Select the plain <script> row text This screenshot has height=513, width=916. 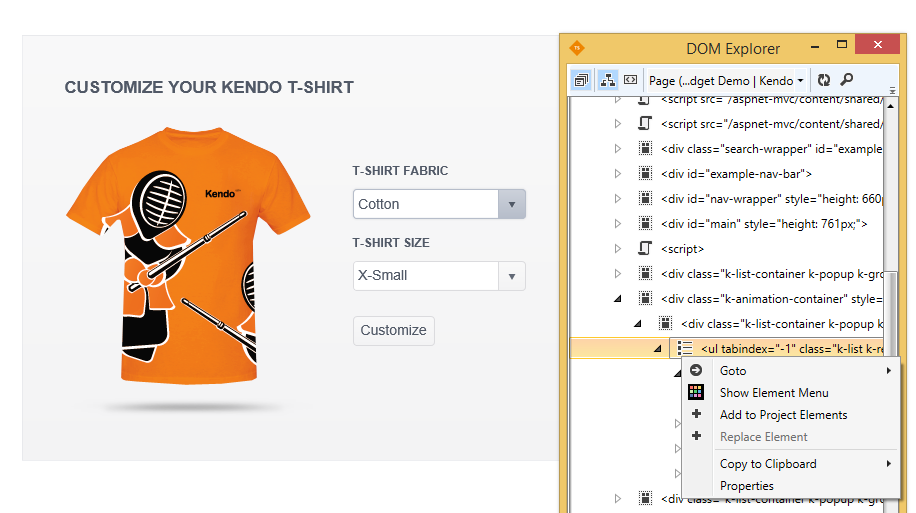tap(682, 249)
